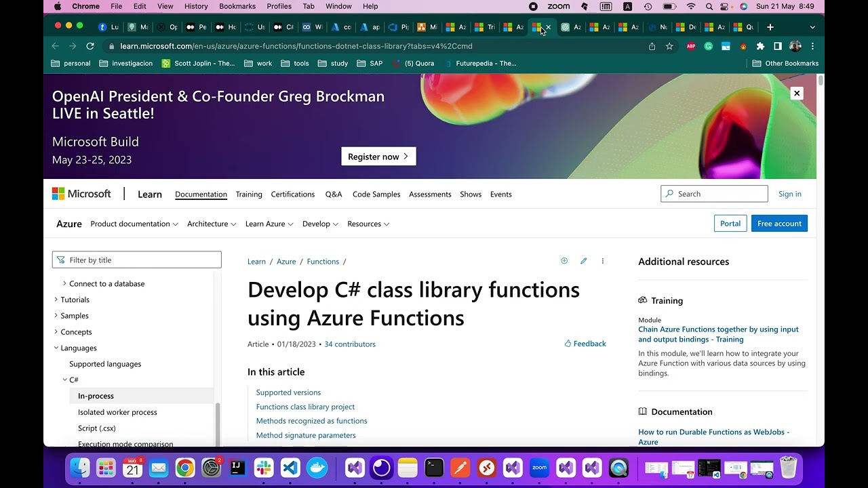The height and width of the screenshot is (488, 868).
Task: Open the 34 contributors link
Action: click(350, 344)
